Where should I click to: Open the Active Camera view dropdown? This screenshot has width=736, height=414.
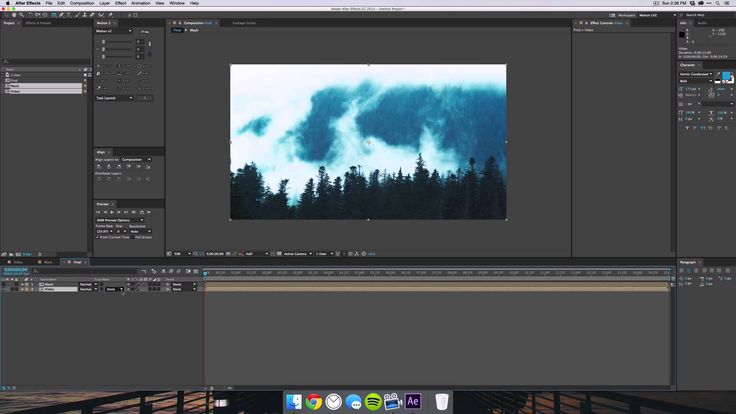(298, 253)
